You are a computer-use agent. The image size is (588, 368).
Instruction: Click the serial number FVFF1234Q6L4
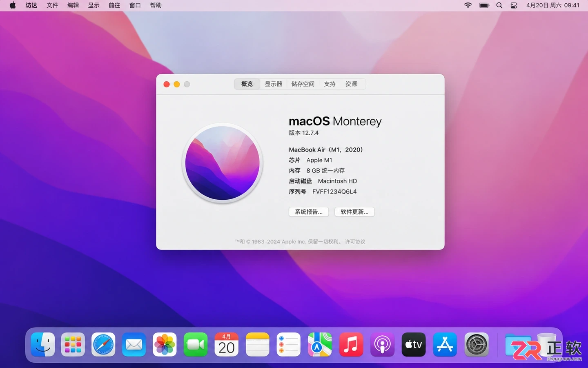click(334, 192)
